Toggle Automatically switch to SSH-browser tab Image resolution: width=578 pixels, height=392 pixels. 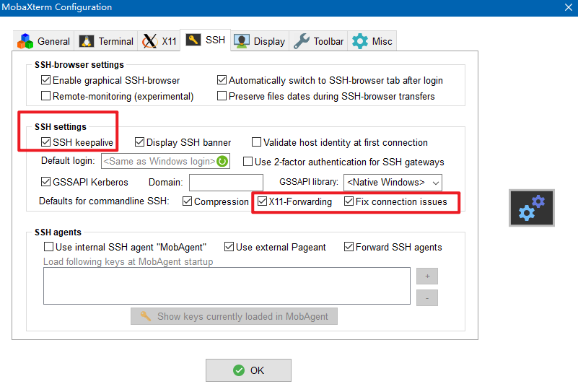pyautogui.click(x=222, y=80)
